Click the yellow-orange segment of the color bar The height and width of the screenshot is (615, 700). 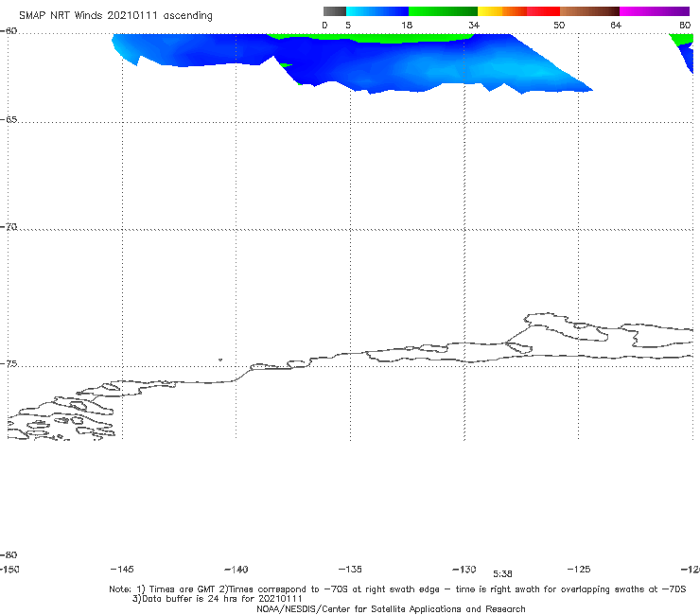502,11
